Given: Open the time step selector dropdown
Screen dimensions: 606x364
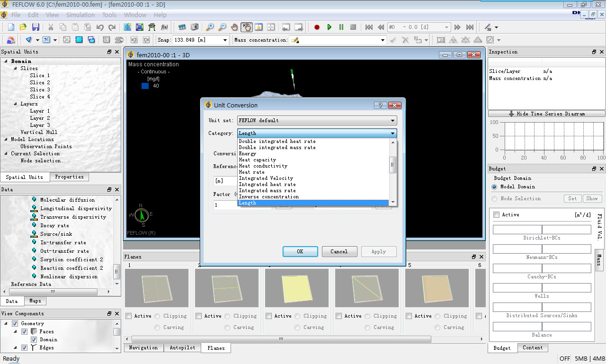Looking at the screenshot, I should (446, 27).
